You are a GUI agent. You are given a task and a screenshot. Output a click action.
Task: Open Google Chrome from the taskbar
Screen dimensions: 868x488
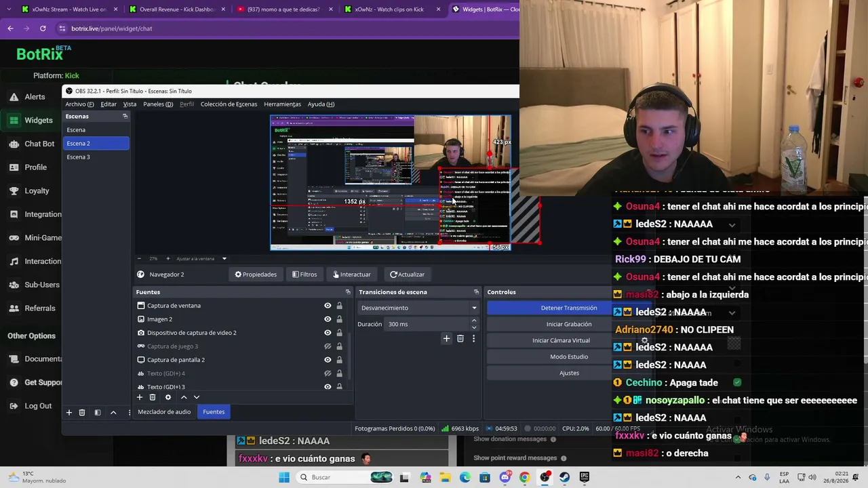(x=524, y=477)
